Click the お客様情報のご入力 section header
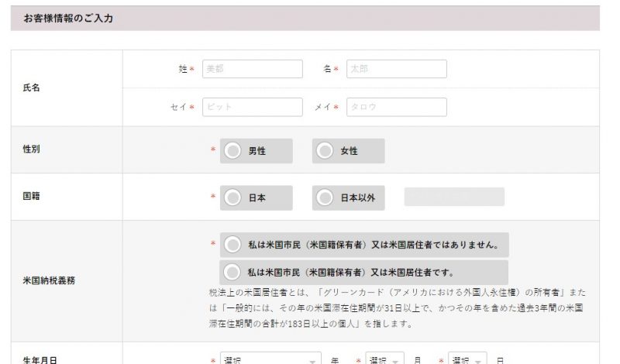Image resolution: width=620 pixels, height=364 pixels. (68, 19)
